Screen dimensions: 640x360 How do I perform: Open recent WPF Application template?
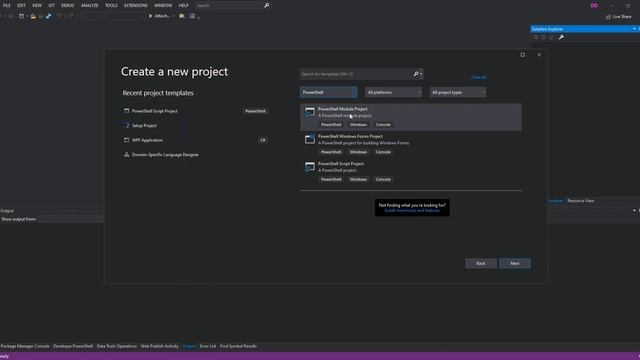[x=196, y=140]
